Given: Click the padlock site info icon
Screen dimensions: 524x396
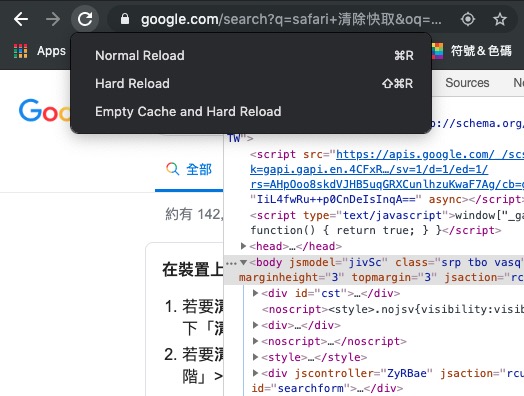Looking at the screenshot, I should (125, 19).
